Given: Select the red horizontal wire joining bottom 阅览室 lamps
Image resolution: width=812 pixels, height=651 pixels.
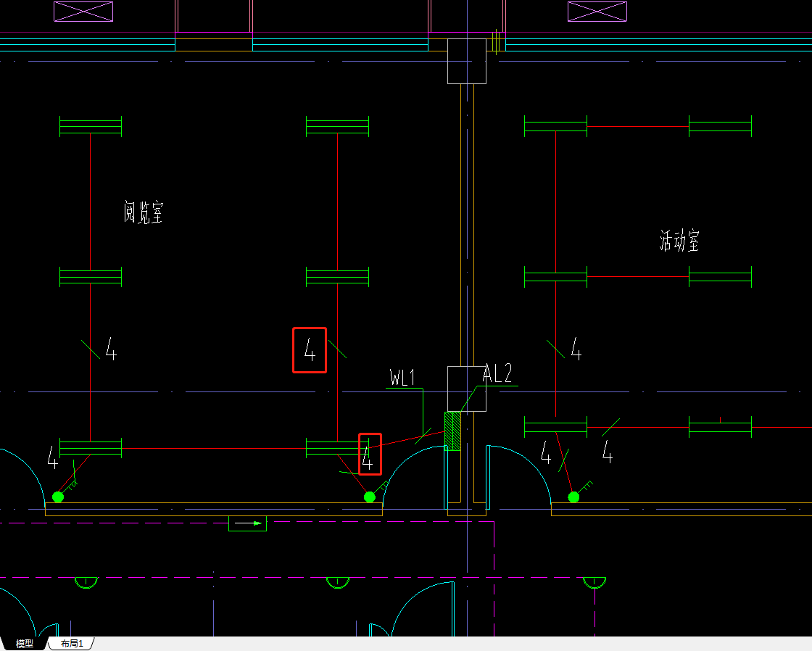Looking at the screenshot, I should pos(214,449).
